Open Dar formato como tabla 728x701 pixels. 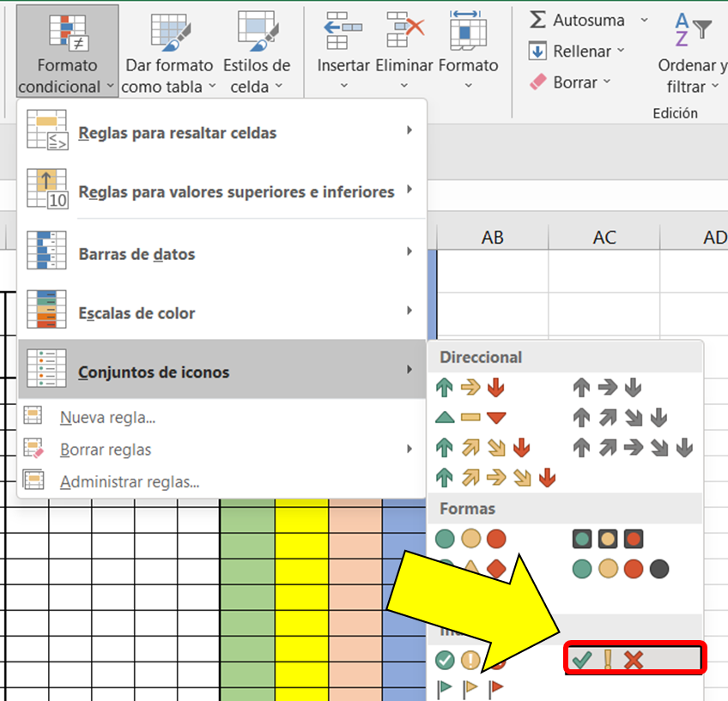point(168,51)
